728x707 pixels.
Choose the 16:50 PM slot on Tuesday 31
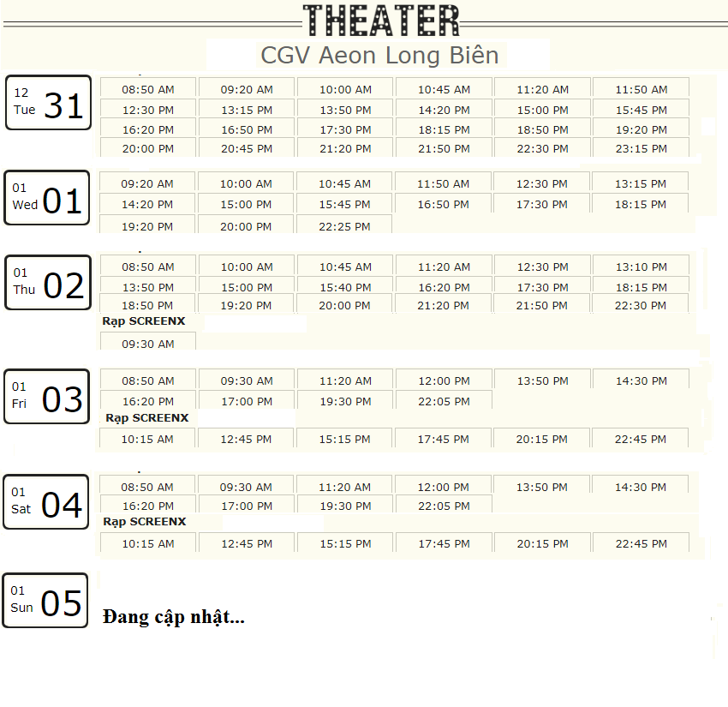click(247, 129)
